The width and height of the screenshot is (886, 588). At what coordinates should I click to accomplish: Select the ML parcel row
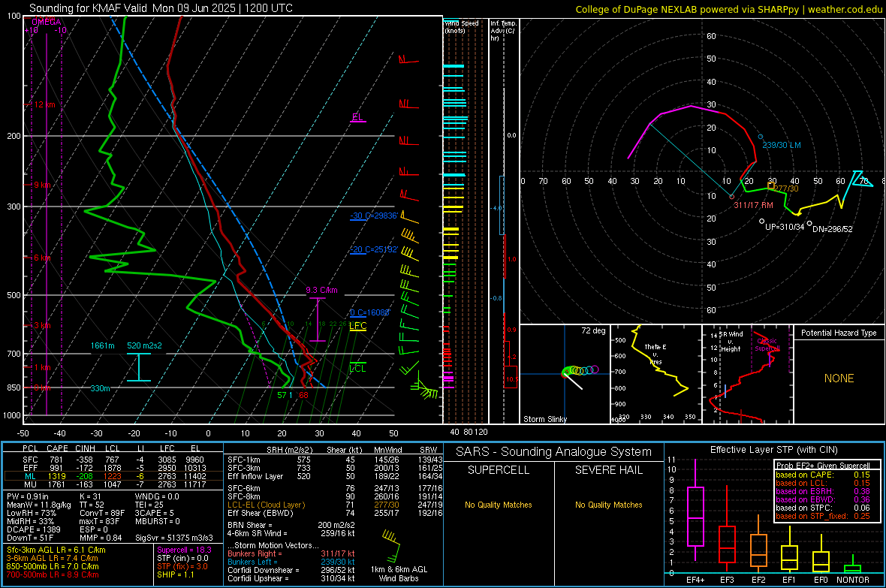[x=113, y=476]
